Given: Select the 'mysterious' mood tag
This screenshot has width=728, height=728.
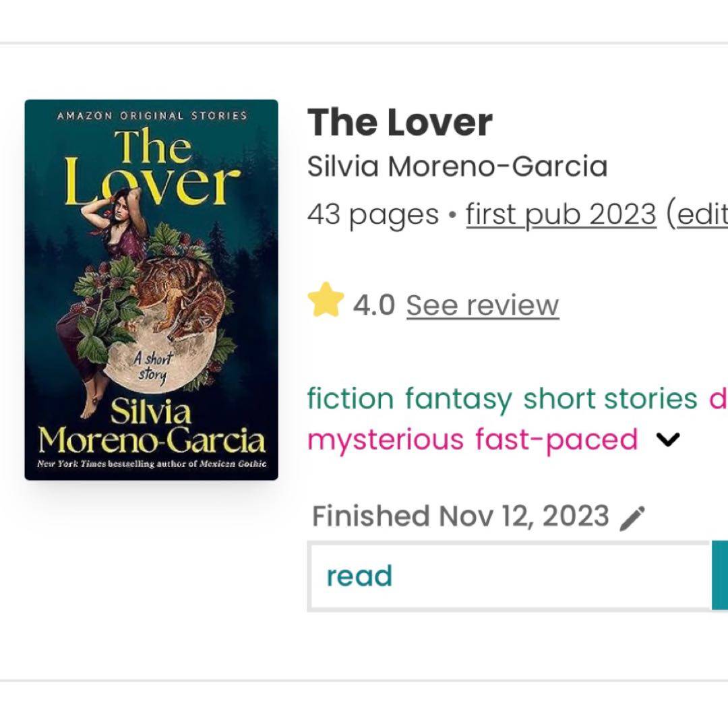Looking at the screenshot, I should pyautogui.click(x=386, y=439).
